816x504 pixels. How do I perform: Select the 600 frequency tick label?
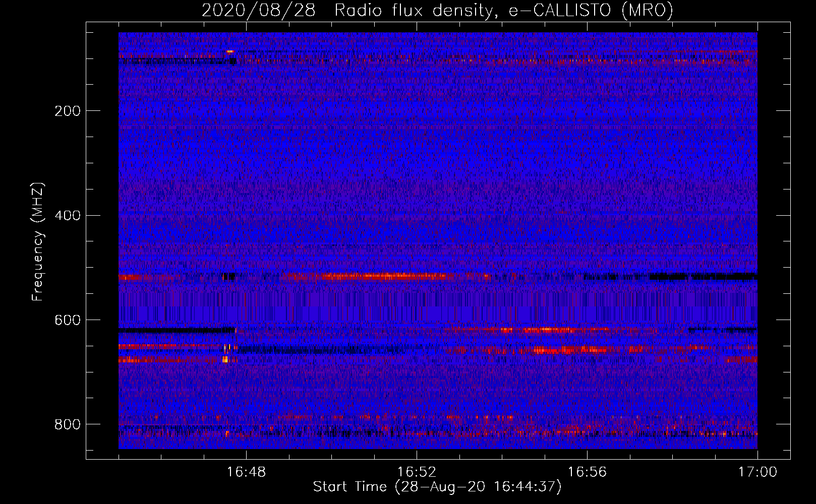pos(68,321)
